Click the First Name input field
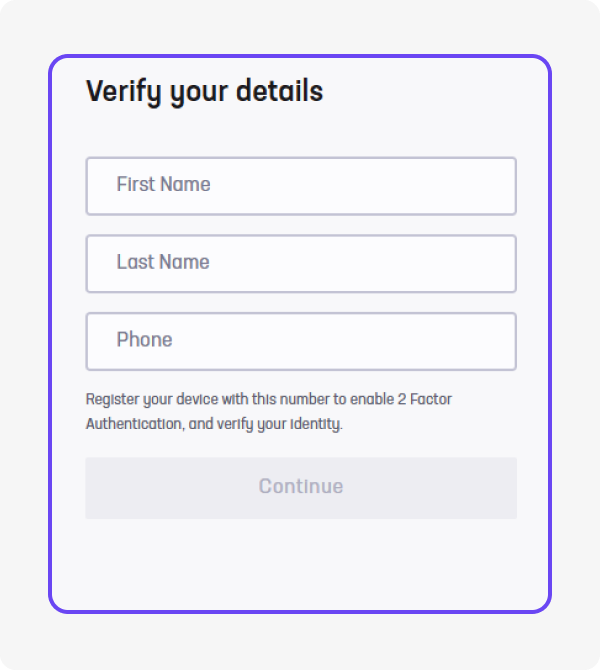Image resolution: width=600 pixels, height=670 pixels. [300, 186]
